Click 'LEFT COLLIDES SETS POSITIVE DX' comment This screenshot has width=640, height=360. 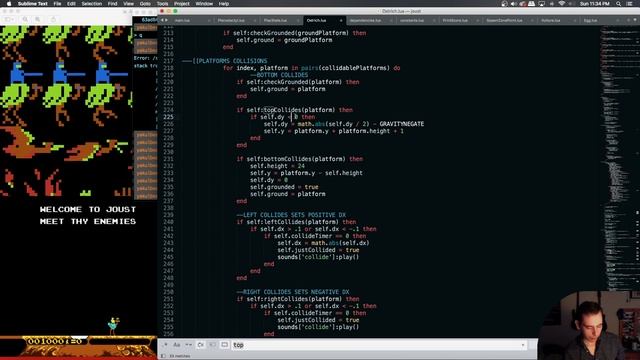[294, 215]
